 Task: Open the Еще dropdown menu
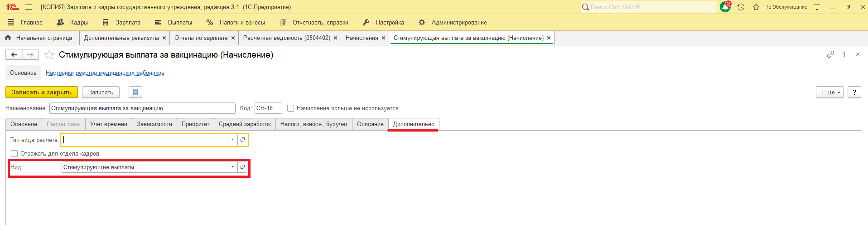tap(829, 92)
